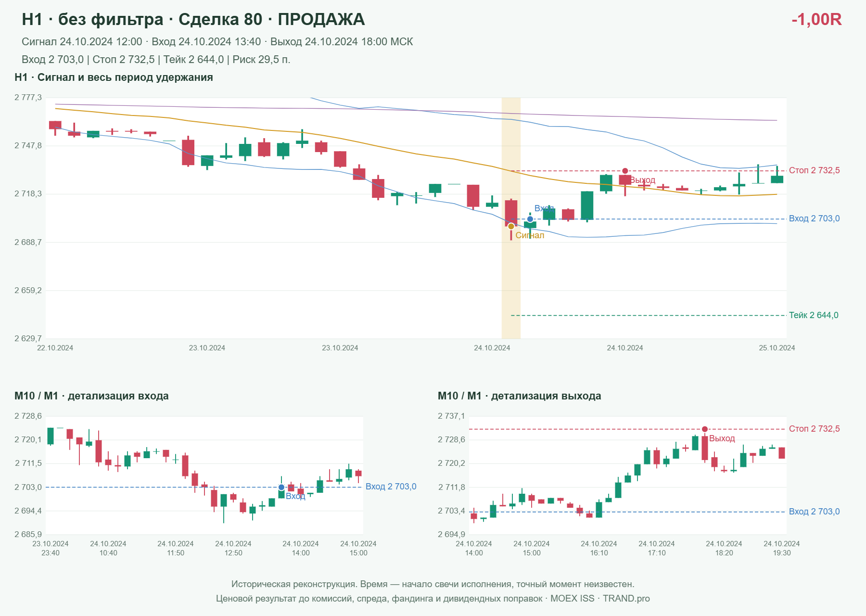Viewport: 866px width, 616px height.
Task: Click the '22.10.2024' date on H1 axis
Action: pos(55,348)
